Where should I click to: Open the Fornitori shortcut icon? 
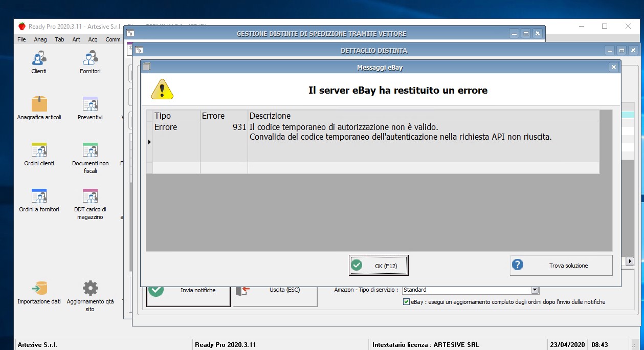pyautogui.click(x=90, y=58)
